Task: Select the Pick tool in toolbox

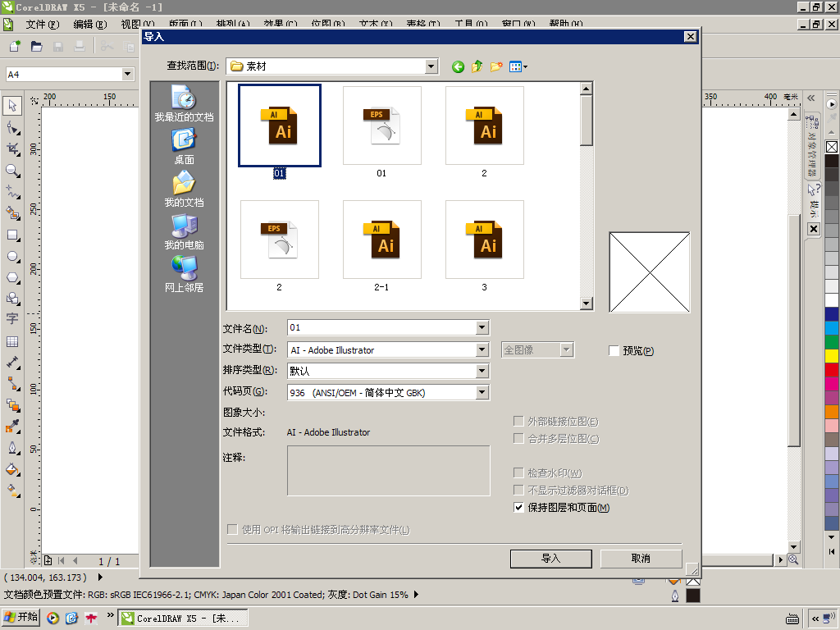Action: 12,106
